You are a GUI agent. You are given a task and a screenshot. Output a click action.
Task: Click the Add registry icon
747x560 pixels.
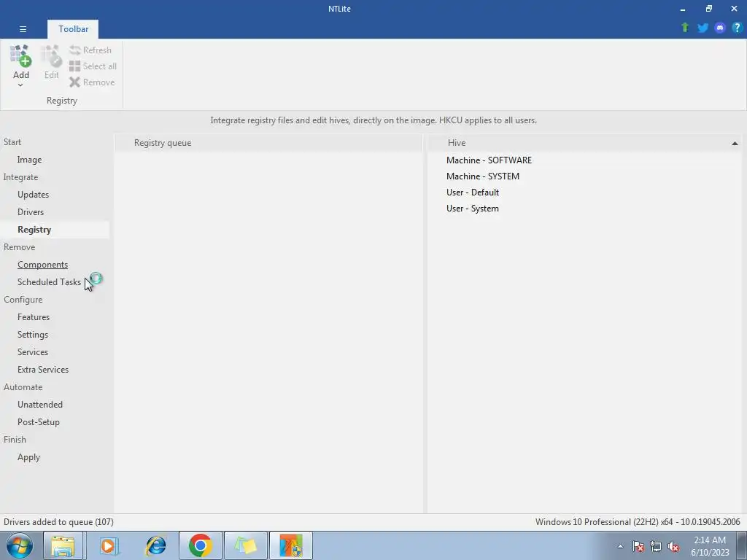click(x=20, y=56)
